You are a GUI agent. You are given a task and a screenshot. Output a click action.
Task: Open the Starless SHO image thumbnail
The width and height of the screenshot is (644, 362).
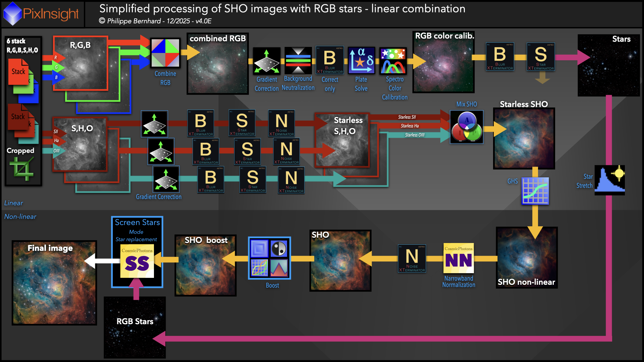(524, 138)
